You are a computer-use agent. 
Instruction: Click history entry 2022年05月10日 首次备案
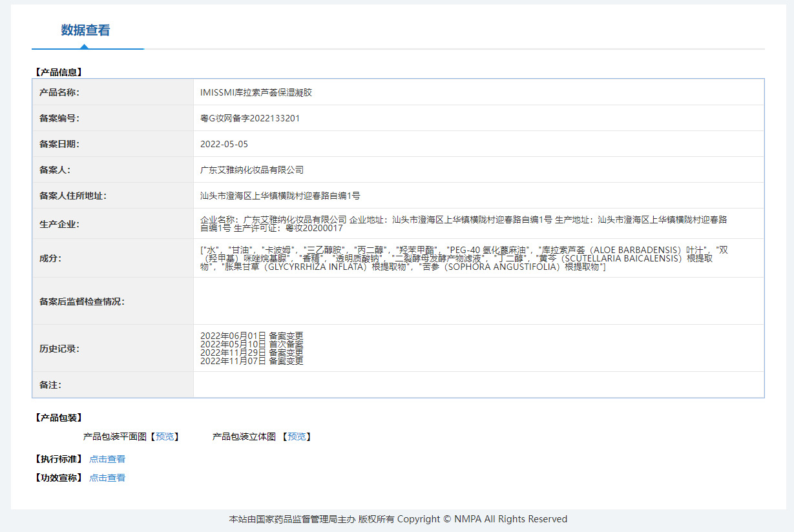coord(251,345)
